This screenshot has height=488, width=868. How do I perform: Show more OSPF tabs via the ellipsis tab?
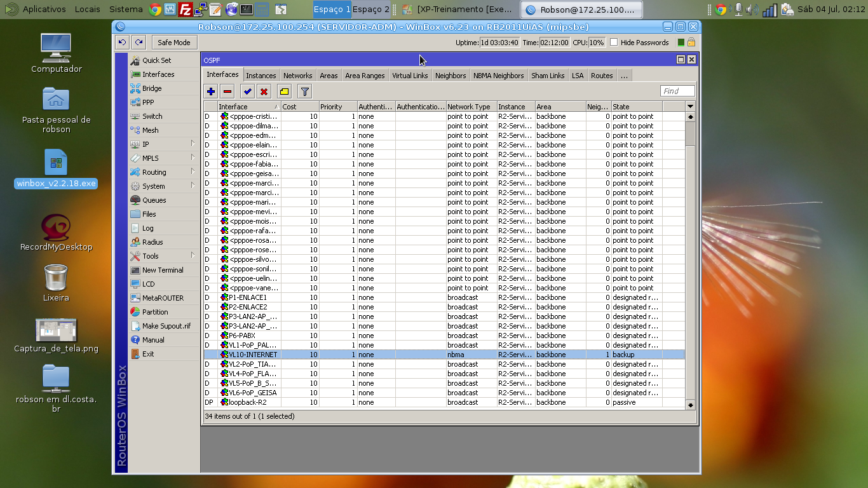point(624,76)
